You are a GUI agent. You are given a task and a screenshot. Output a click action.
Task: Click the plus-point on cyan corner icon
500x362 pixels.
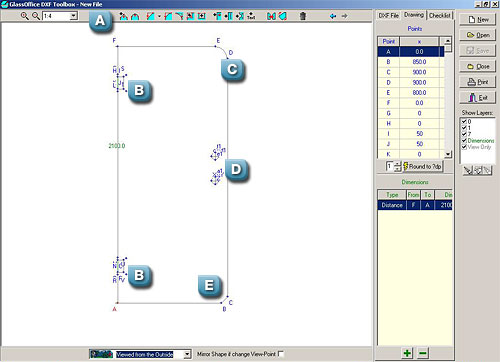(217, 16)
